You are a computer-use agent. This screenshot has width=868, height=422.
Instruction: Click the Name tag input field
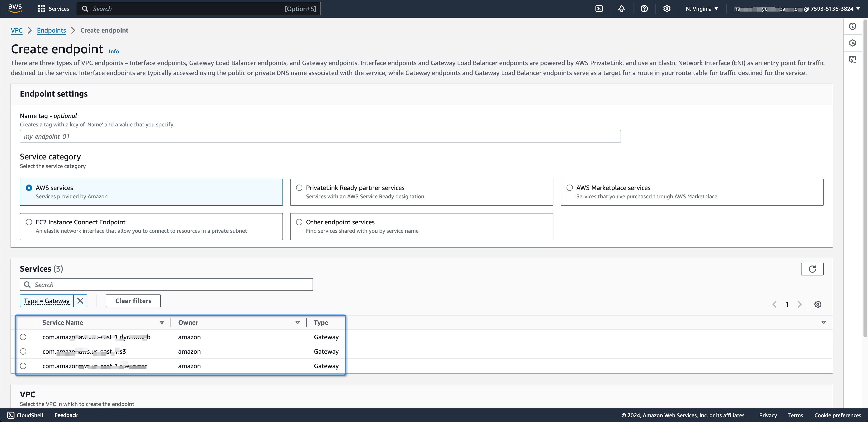320,136
